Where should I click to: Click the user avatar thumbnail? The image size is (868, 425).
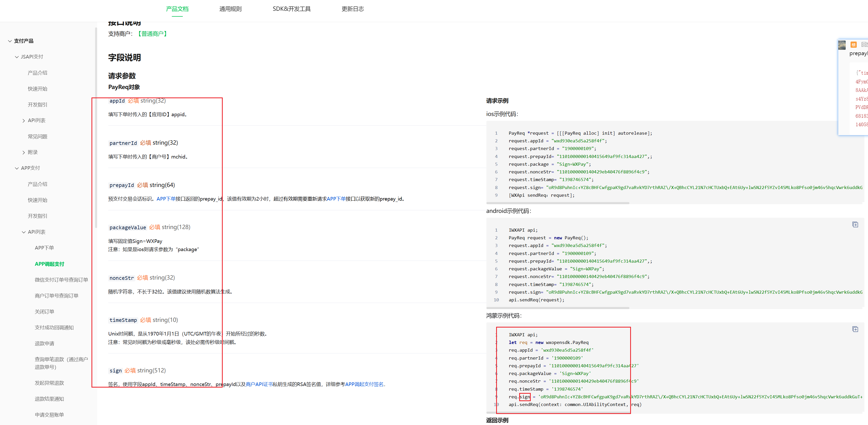click(842, 45)
